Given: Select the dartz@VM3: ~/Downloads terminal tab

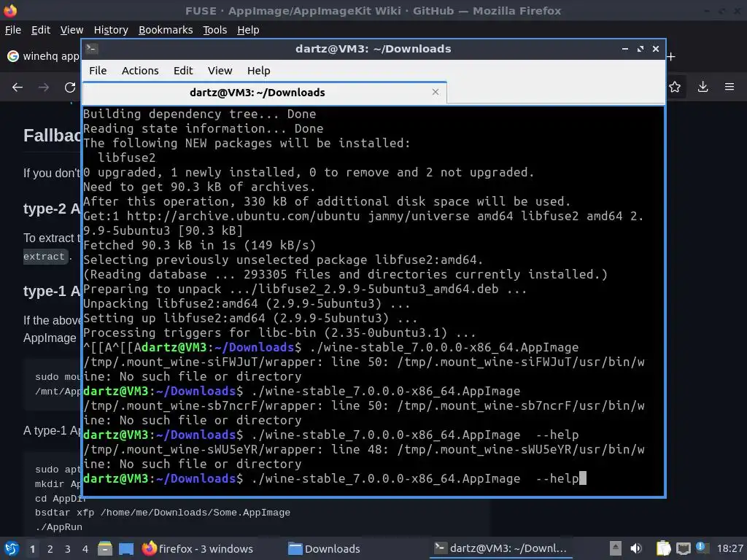Looking at the screenshot, I should click(x=264, y=93).
